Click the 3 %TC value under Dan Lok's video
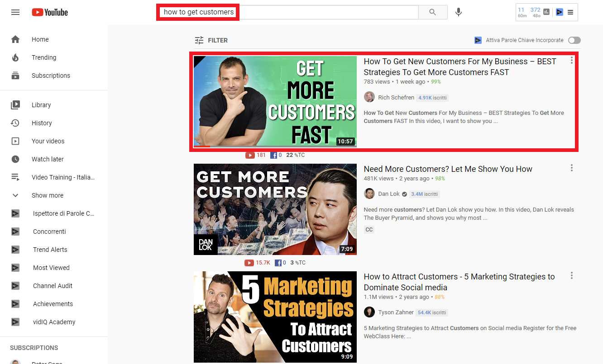Viewport: 603px width, 364px height. [298, 263]
